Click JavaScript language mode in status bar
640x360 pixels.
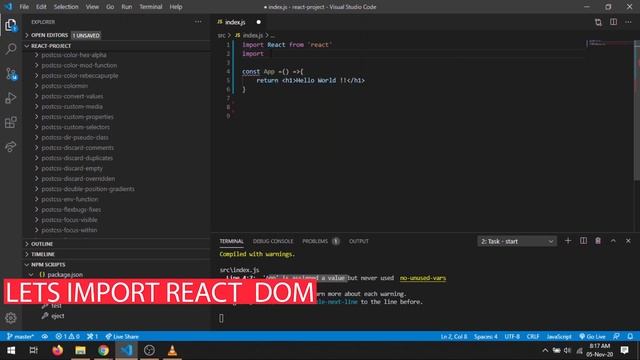[559, 336]
